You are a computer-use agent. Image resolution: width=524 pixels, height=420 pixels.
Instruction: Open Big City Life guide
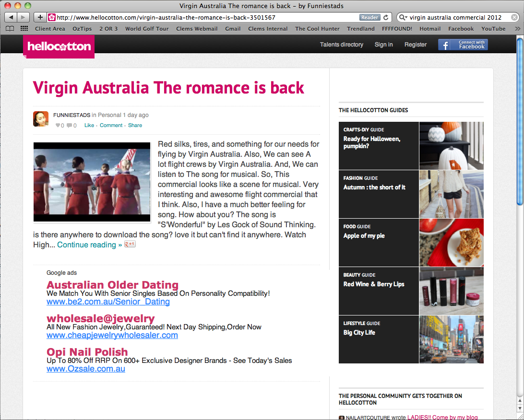pos(359,333)
